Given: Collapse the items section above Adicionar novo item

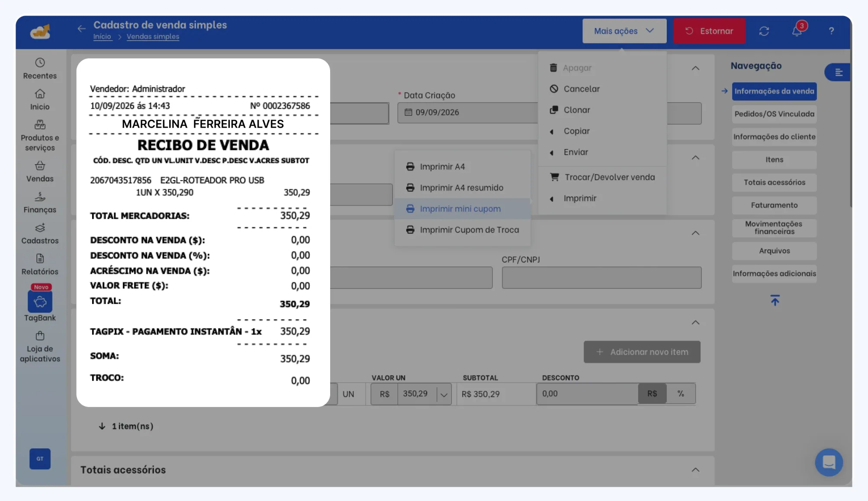Looking at the screenshot, I should click(x=695, y=323).
